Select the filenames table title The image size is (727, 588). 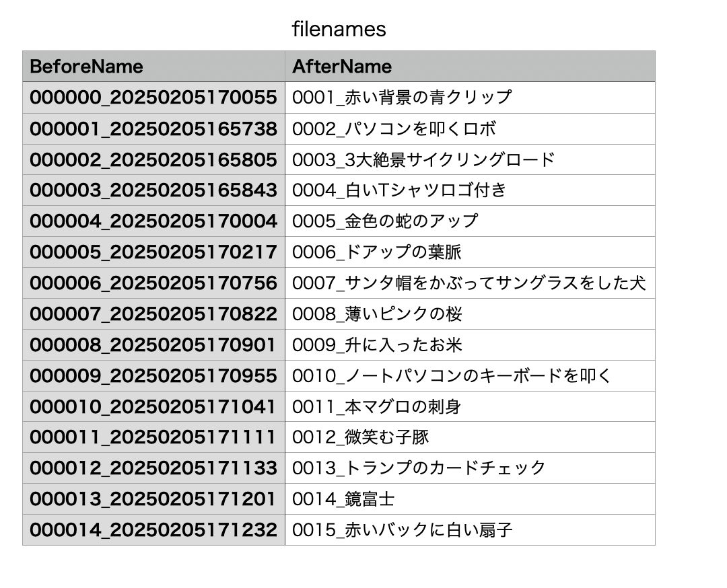[339, 29]
